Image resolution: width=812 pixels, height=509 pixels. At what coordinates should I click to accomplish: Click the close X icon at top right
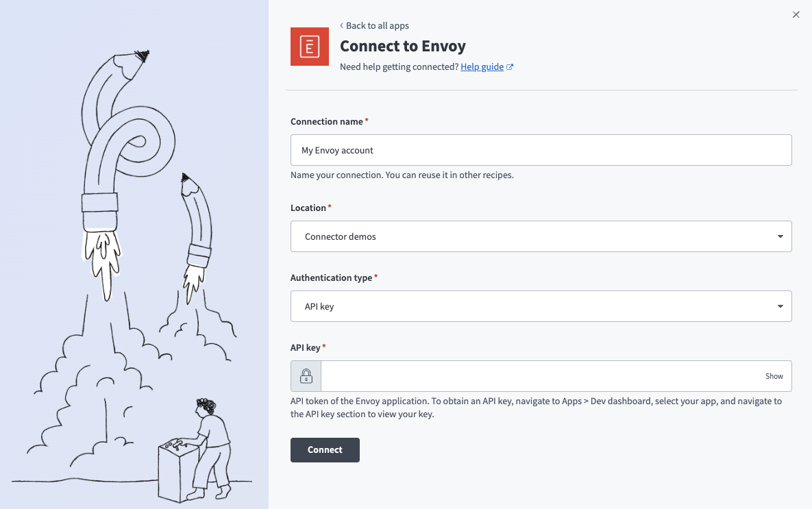click(796, 14)
